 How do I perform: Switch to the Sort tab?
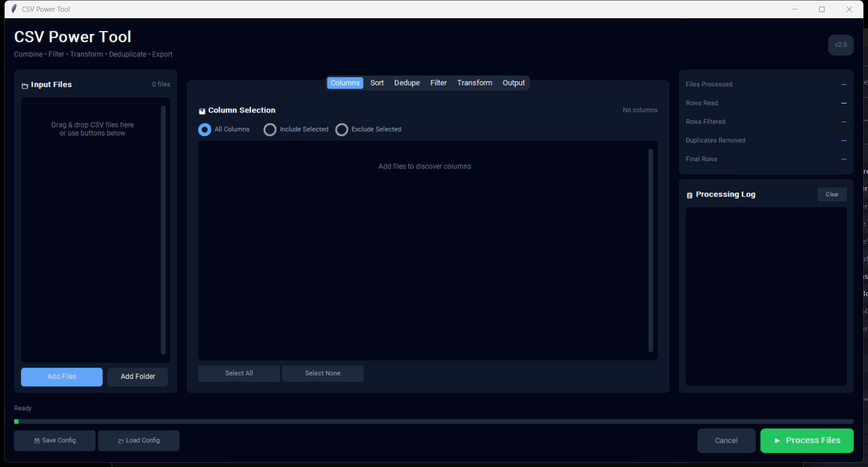click(377, 83)
